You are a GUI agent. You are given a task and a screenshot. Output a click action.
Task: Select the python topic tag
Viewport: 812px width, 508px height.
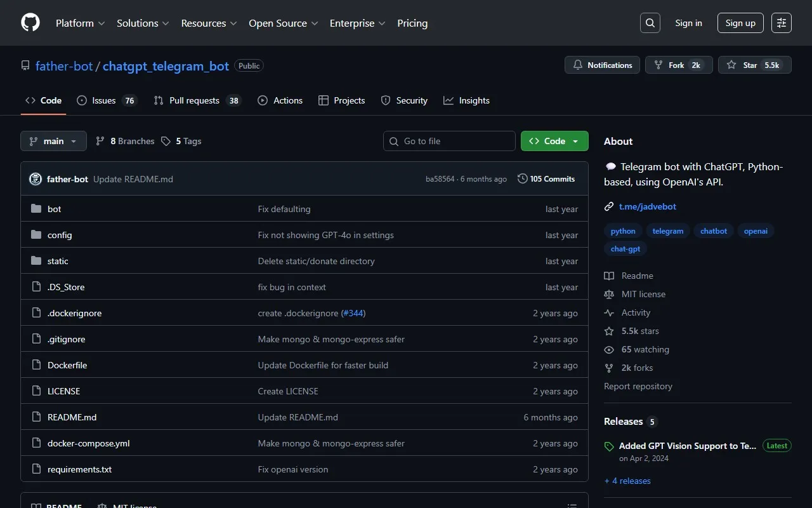[x=623, y=231]
